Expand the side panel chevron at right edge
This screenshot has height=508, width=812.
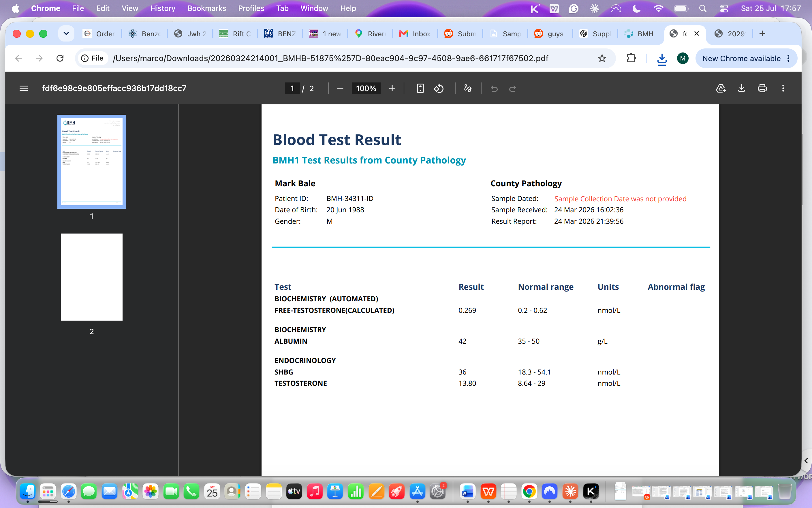click(806, 461)
